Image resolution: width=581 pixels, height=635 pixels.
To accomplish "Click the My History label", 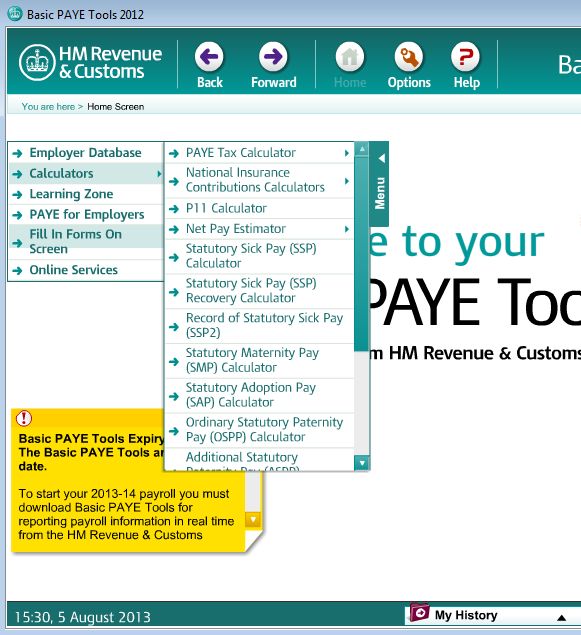I will (x=466, y=615).
